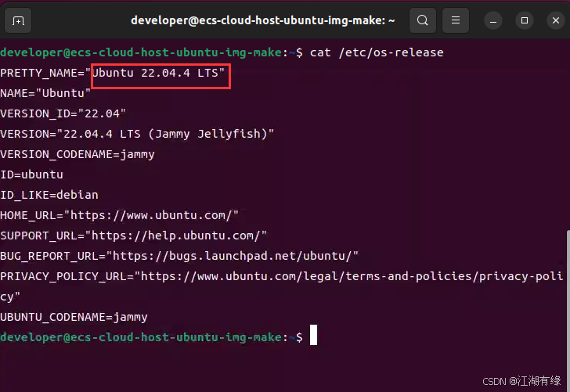570x392 pixels.
Task: Open the terminal search icon
Action: click(423, 20)
